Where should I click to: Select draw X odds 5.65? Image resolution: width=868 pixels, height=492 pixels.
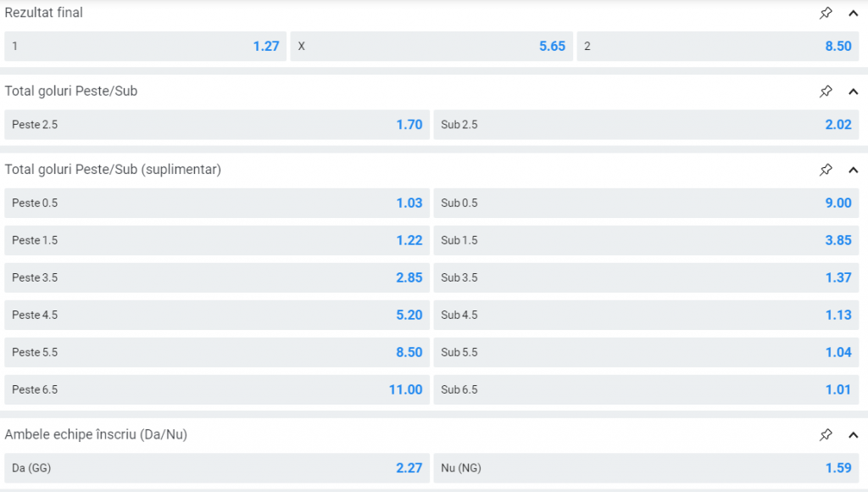[431, 46]
